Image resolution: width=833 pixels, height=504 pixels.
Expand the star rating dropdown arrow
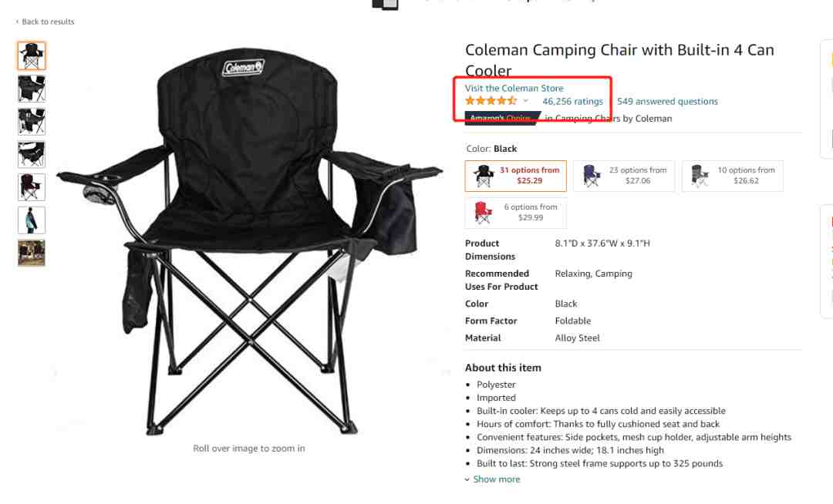point(525,101)
